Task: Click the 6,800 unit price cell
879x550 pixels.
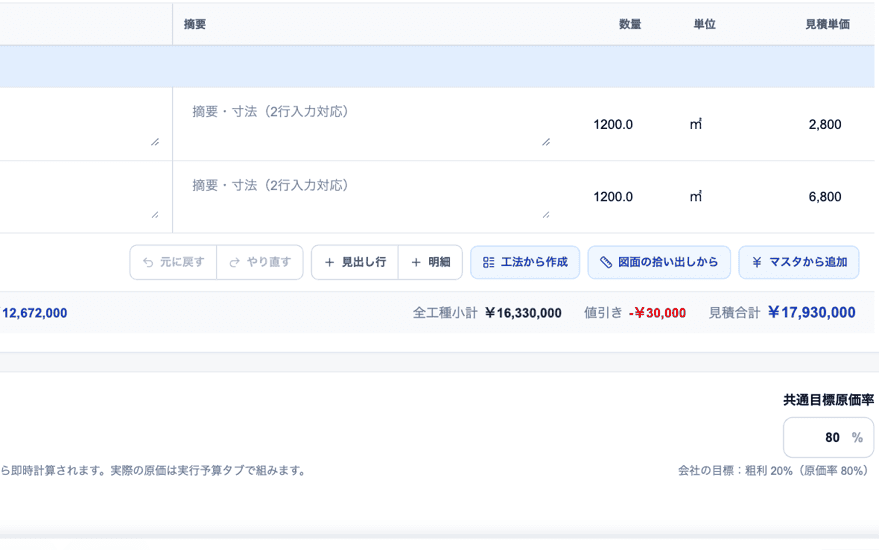Action: point(825,197)
